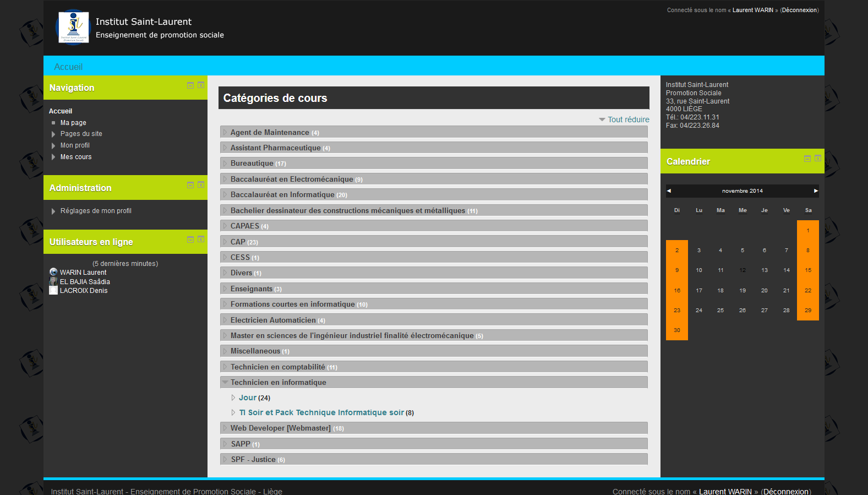Click EL BAJIA Saâdia's avatar picture
The image size is (868, 495).
(53, 281)
